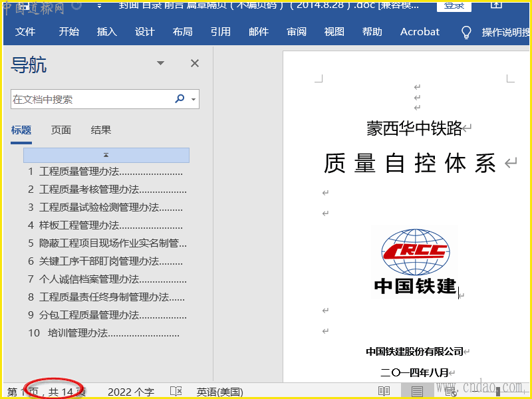This screenshot has width=532, height=399.
Task: Open the 邮件 ribbon tab
Action: tap(259, 31)
